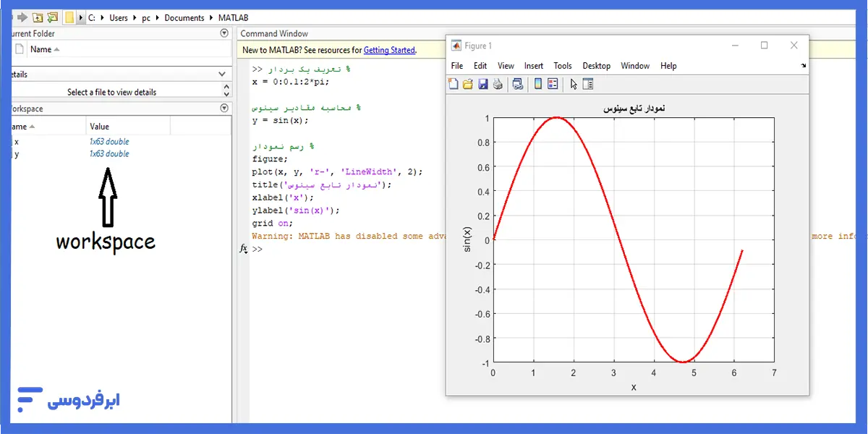This screenshot has width=868, height=434.
Task: Maximize the Figure 1 window
Action: point(764,46)
